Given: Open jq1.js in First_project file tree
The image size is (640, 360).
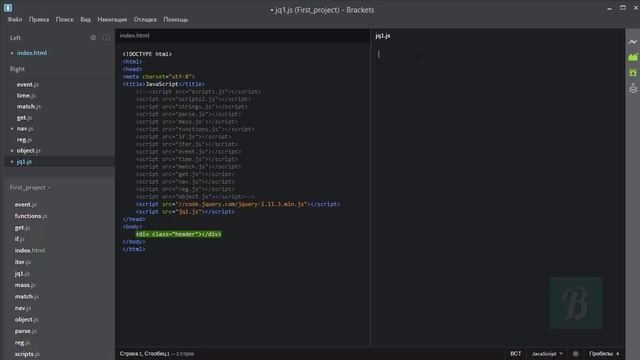Looking at the screenshot, I should [x=22, y=273].
